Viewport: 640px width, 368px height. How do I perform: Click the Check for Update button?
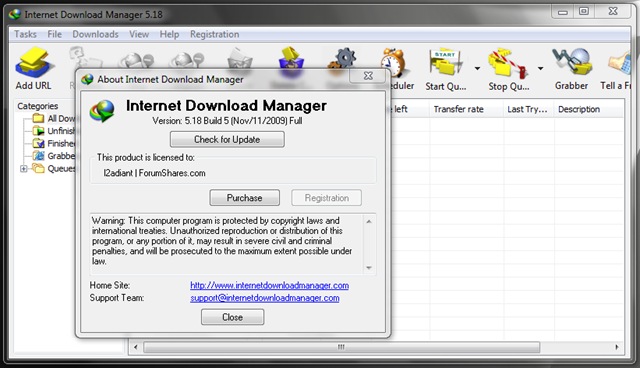point(227,140)
